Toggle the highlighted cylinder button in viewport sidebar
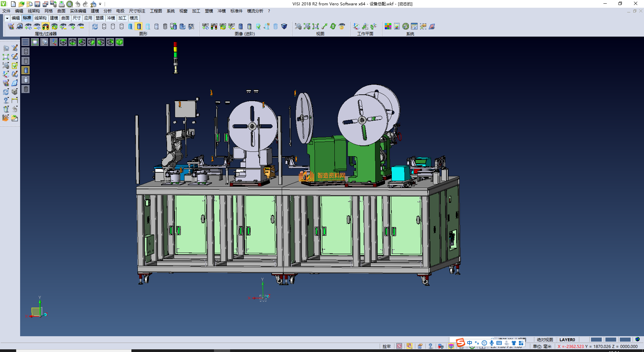Image resolution: width=644 pixels, height=352 pixels. (x=26, y=70)
